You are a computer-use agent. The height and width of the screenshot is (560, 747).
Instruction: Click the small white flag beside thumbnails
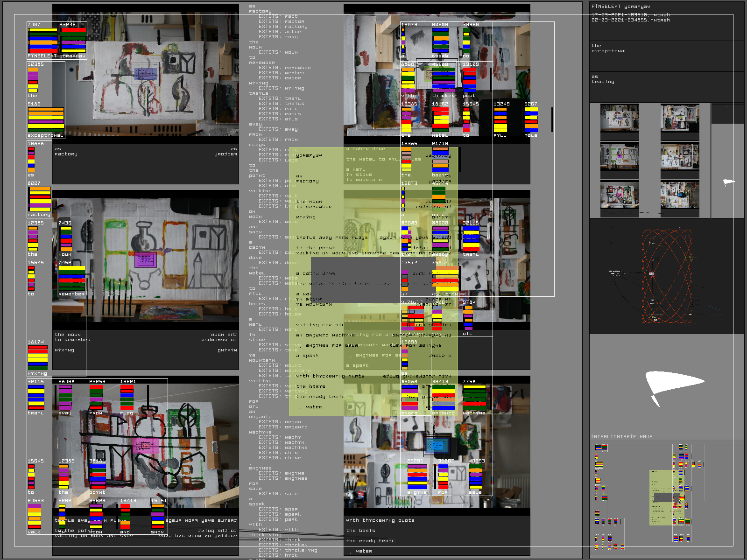coord(728,182)
